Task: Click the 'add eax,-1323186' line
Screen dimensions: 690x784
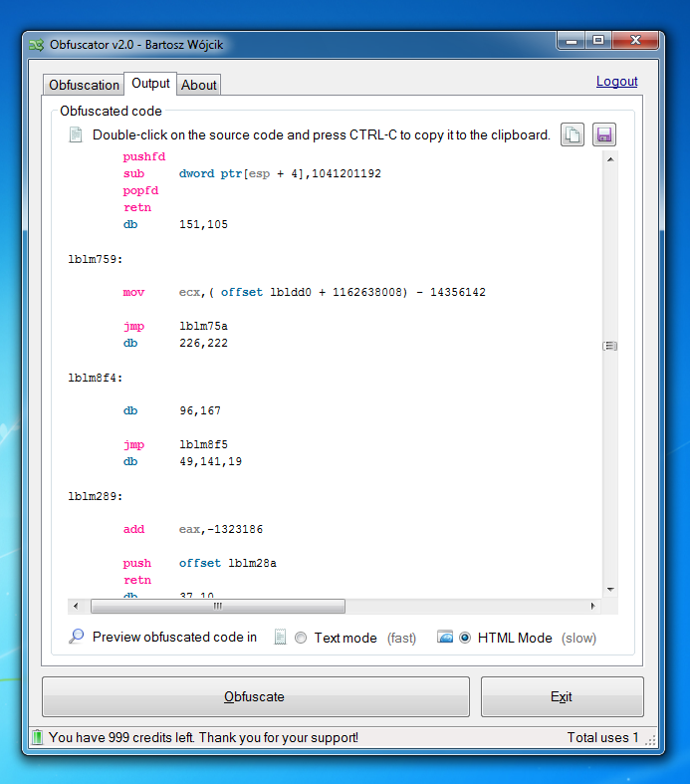Action: 193,529
